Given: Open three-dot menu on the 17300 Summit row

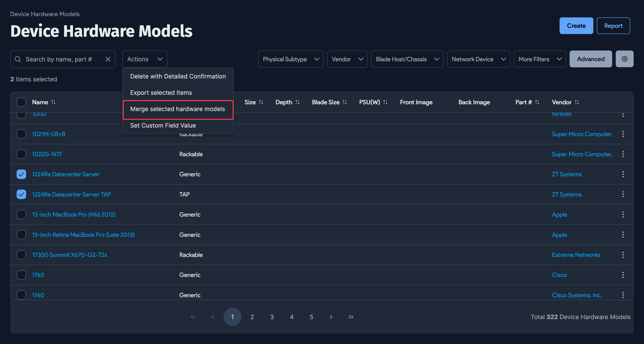Looking at the screenshot, I should [x=623, y=255].
